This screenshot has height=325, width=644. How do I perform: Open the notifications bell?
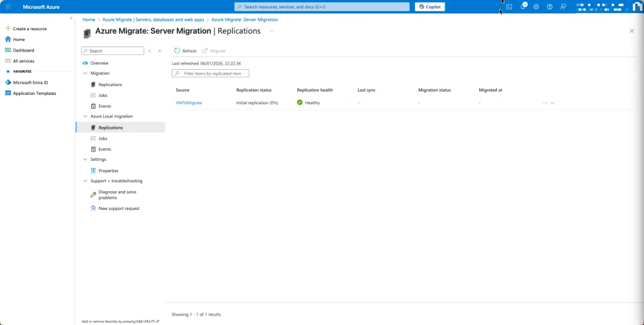(523, 6)
